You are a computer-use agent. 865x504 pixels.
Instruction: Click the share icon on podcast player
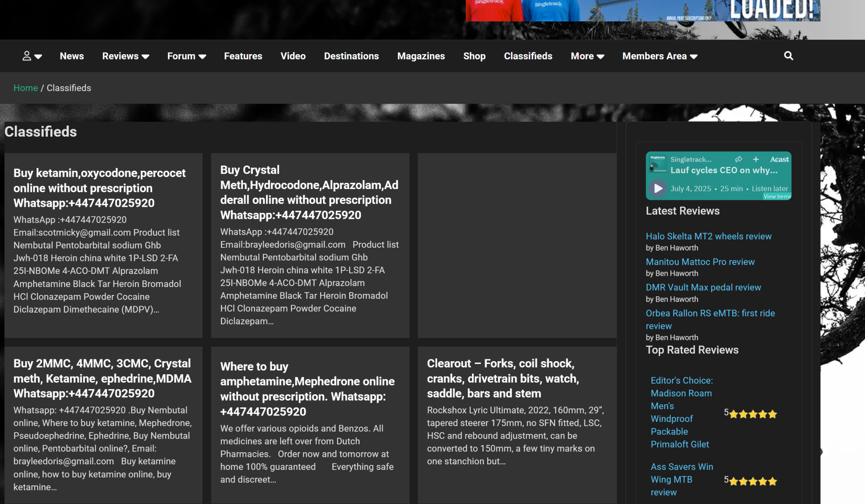(738, 159)
